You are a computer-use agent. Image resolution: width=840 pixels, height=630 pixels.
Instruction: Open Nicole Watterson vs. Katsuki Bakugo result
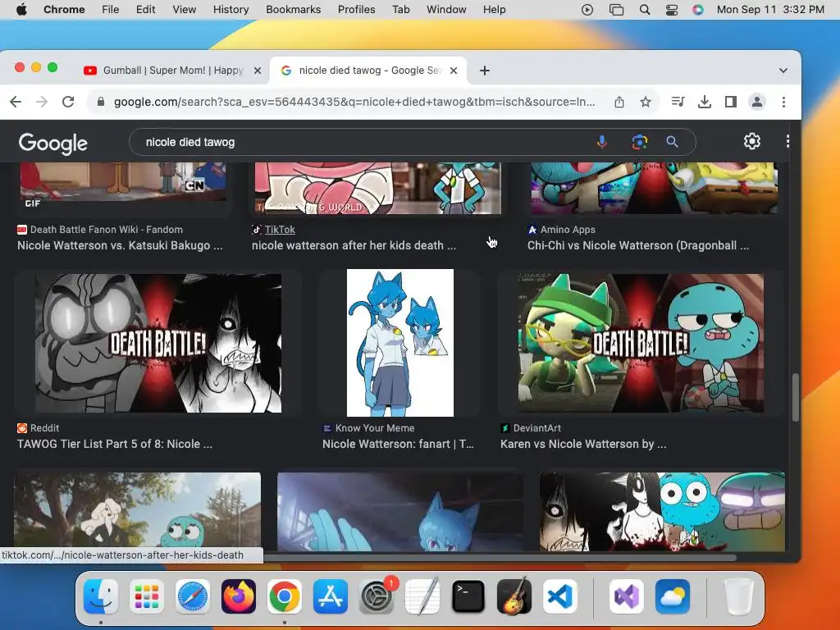coord(120,245)
